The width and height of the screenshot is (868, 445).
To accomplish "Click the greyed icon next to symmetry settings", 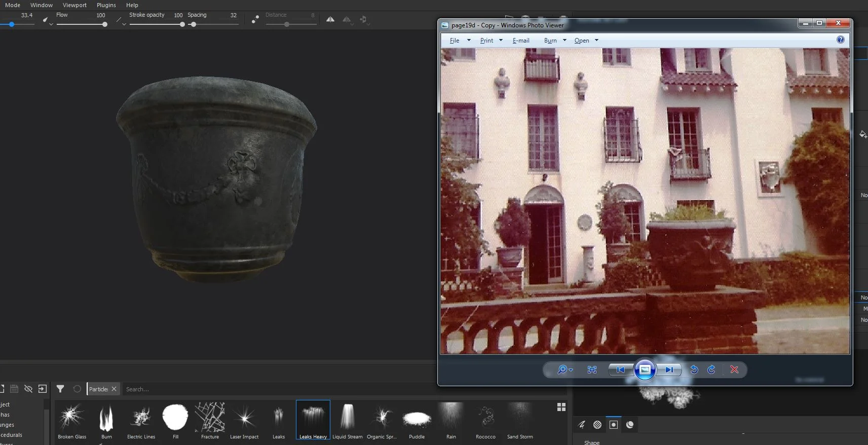I will click(x=364, y=20).
